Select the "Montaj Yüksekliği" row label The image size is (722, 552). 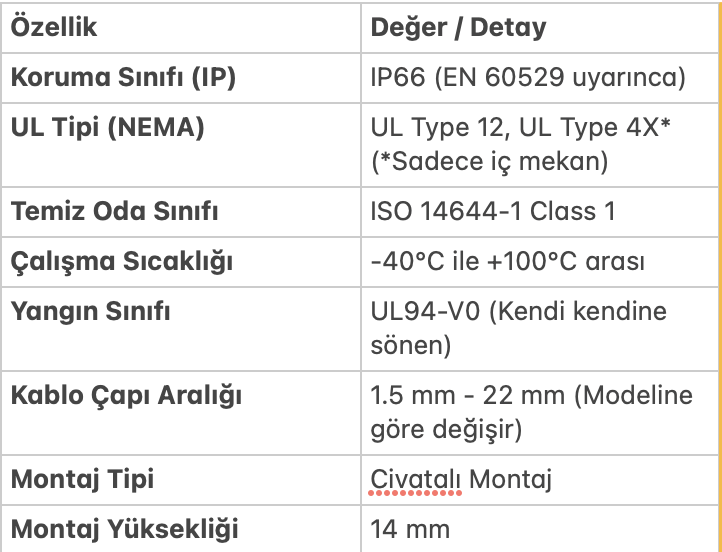point(125,528)
